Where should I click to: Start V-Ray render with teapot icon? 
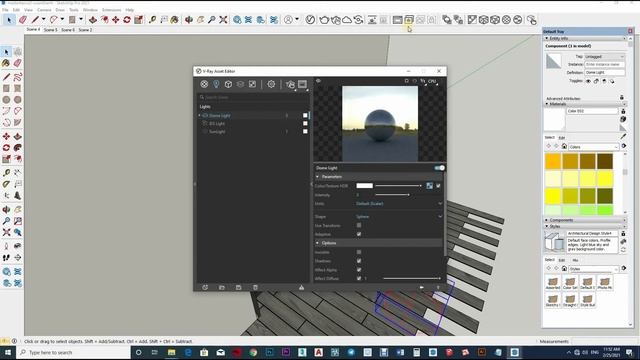tap(324, 20)
